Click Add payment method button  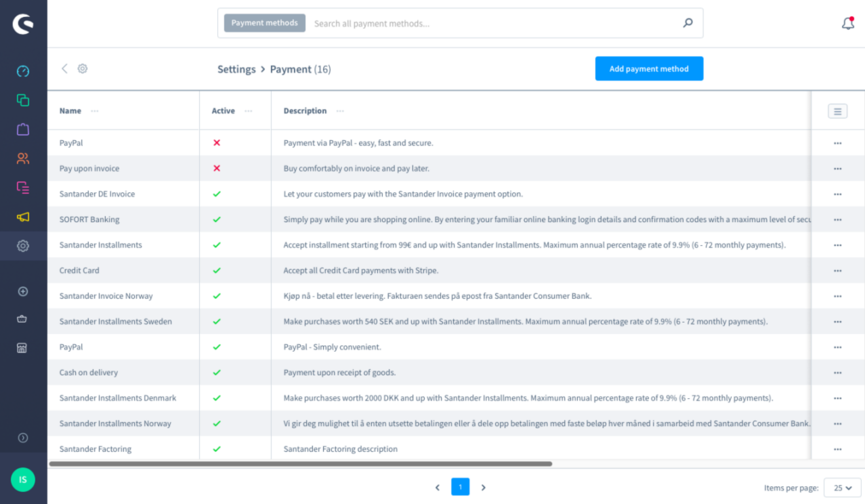(649, 68)
